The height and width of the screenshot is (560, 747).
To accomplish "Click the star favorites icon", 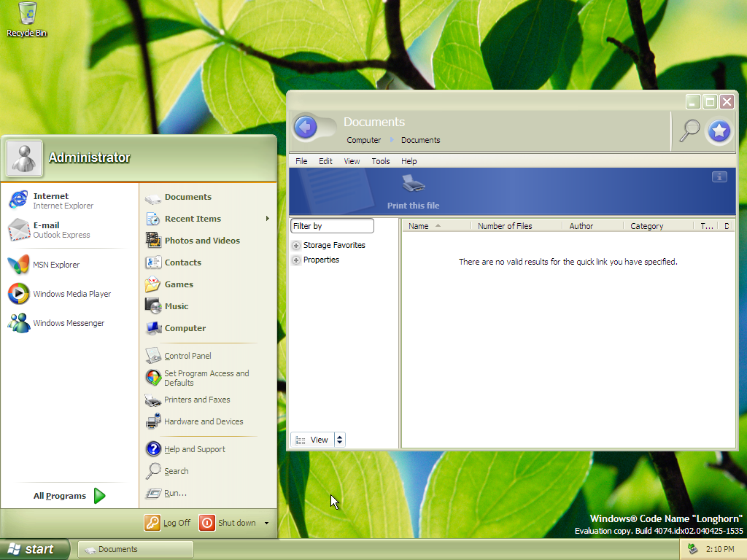I will pos(719,131).
